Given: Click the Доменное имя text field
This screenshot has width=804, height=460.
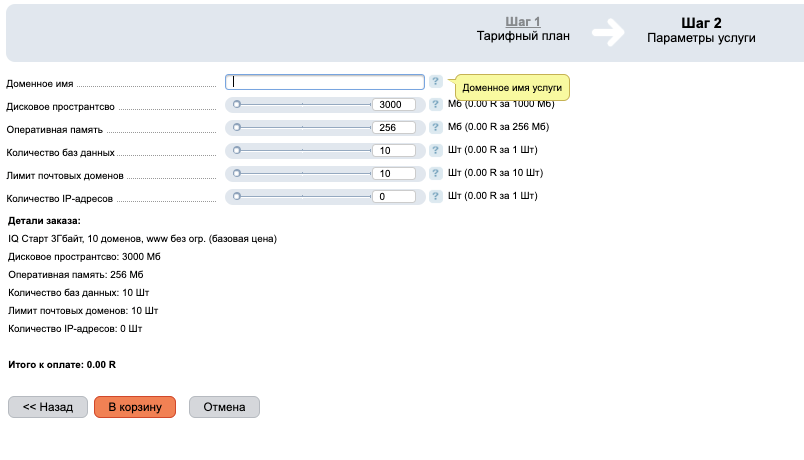Looking at the screenshot, I should [x=326, y=82].
